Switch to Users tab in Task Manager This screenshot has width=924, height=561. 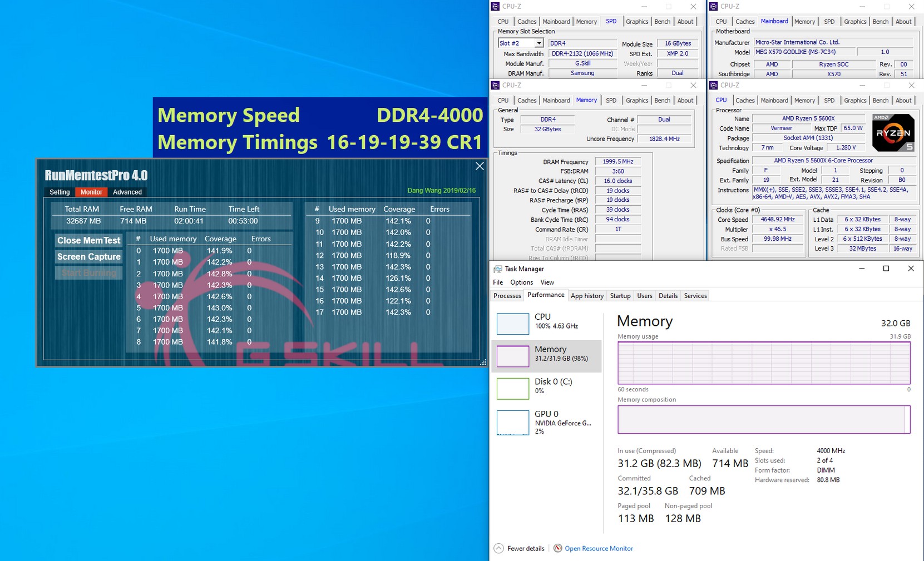tap(645, 296)
